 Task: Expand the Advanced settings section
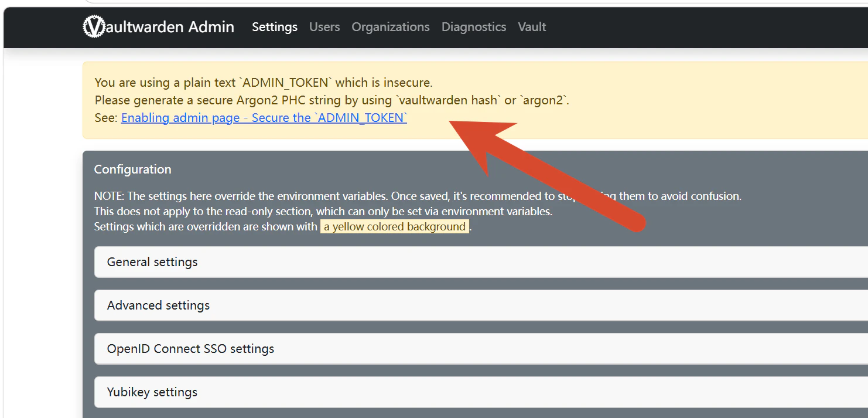(481, 305)
